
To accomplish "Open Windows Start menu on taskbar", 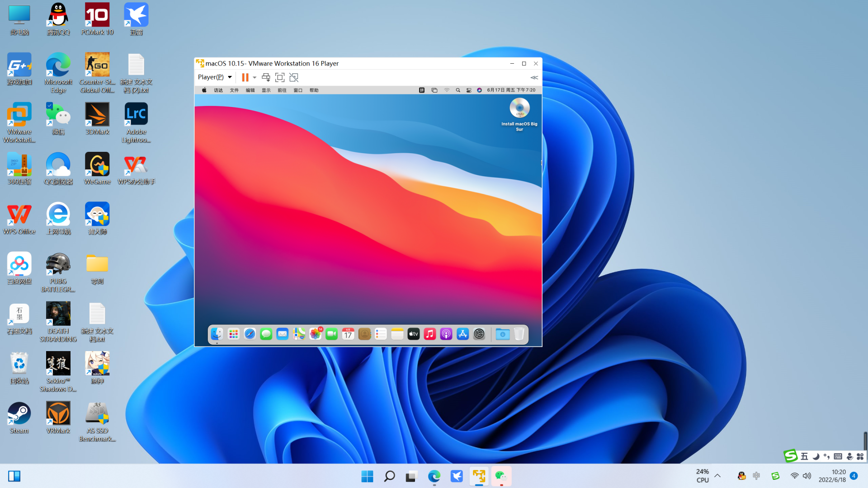I will (x=367, y=476).
